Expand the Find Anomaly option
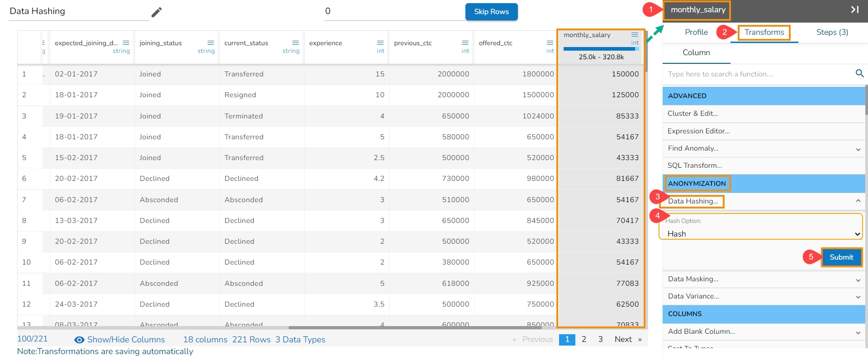Viewport: 868px width, 360px height. pyautogui.click(x=858, y=149)
